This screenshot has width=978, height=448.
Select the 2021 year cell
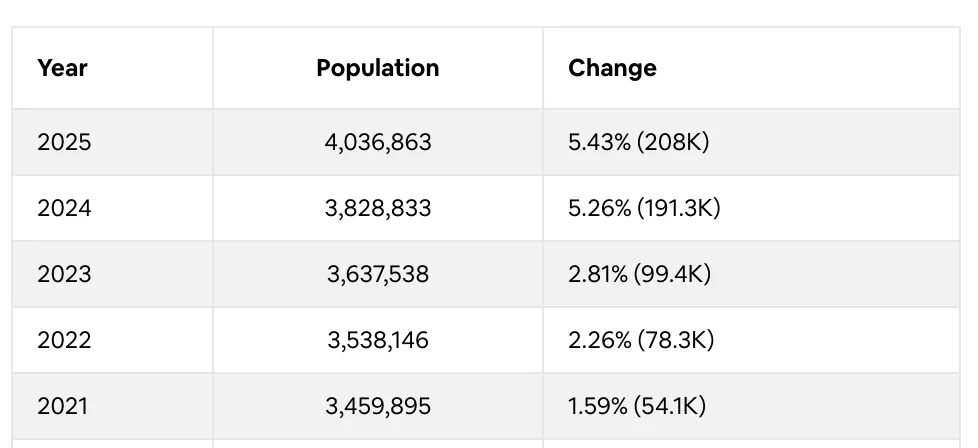point(62,406)
